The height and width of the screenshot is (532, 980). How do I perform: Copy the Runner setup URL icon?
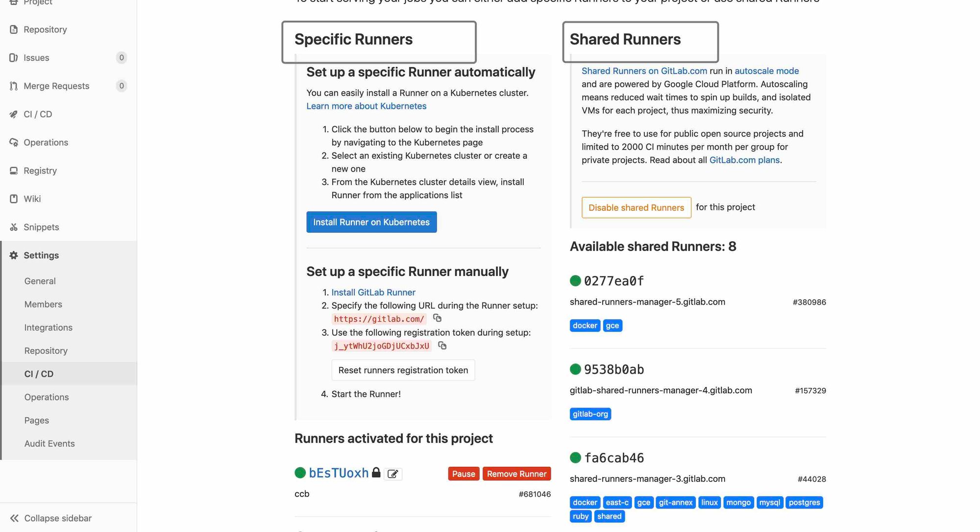click(x=437, y=318)
